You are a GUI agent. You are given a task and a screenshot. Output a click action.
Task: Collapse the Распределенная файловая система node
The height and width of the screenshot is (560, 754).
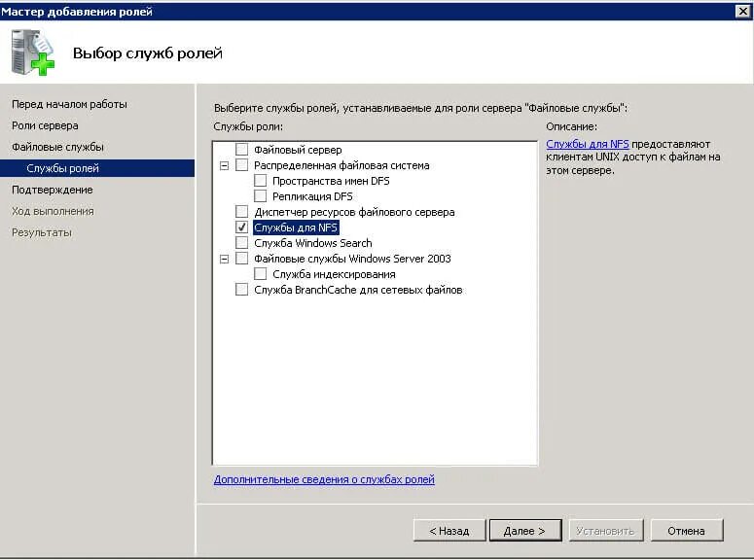coord(224,166)
